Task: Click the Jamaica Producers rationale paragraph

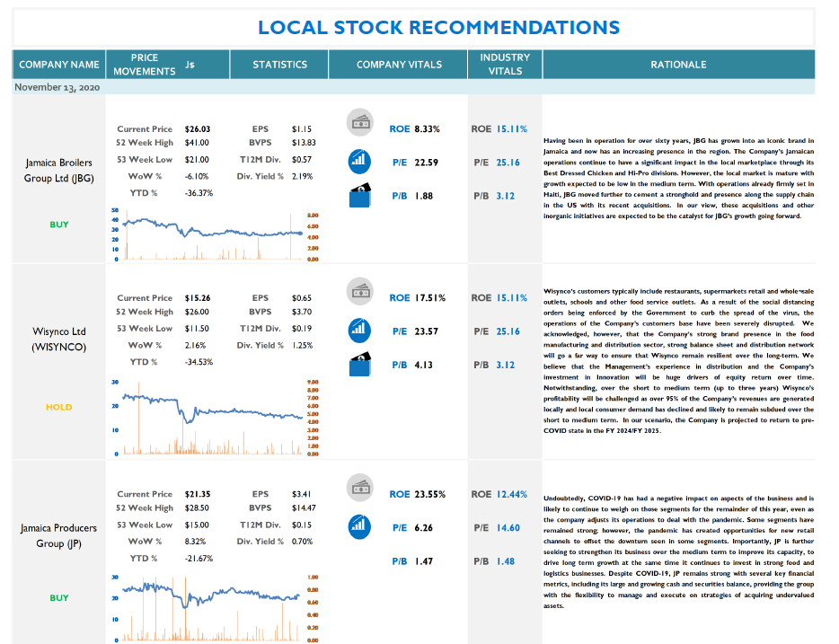Action: point(678,552)
